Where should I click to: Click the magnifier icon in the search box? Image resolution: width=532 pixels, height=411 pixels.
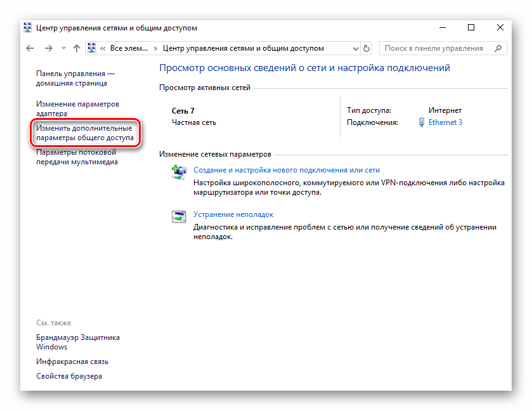[498, 48]
